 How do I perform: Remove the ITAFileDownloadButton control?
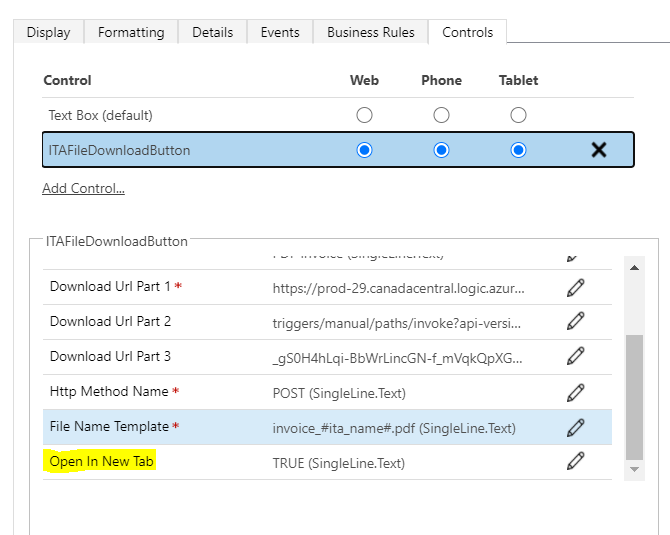[x=599, y=150]
